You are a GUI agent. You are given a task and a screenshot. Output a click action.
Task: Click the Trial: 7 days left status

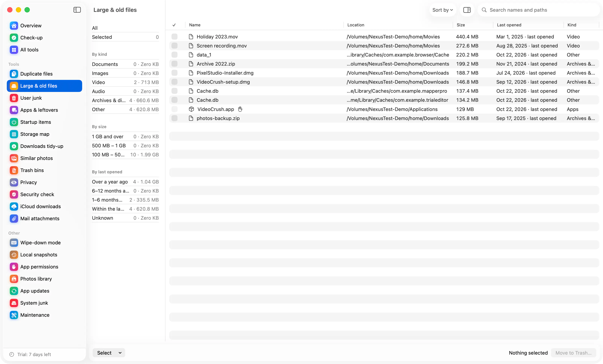[x=30, y=354]
